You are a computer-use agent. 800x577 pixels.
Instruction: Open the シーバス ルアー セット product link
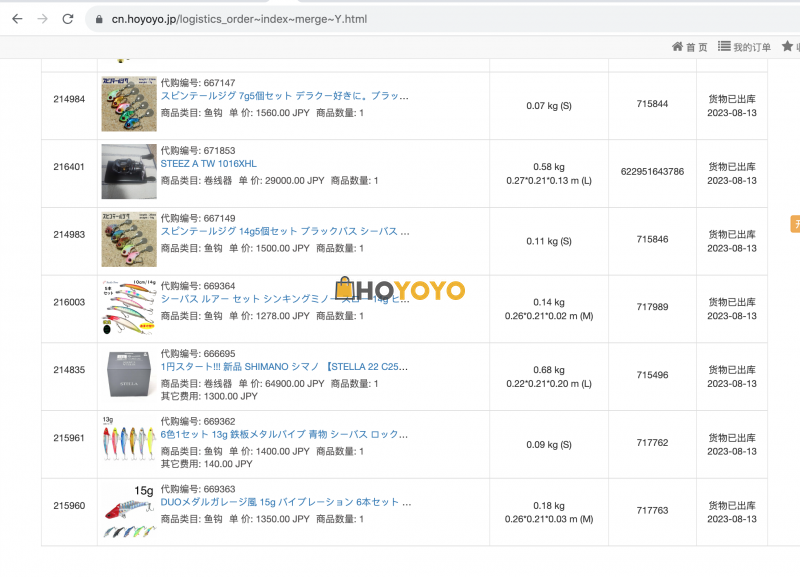285,299
